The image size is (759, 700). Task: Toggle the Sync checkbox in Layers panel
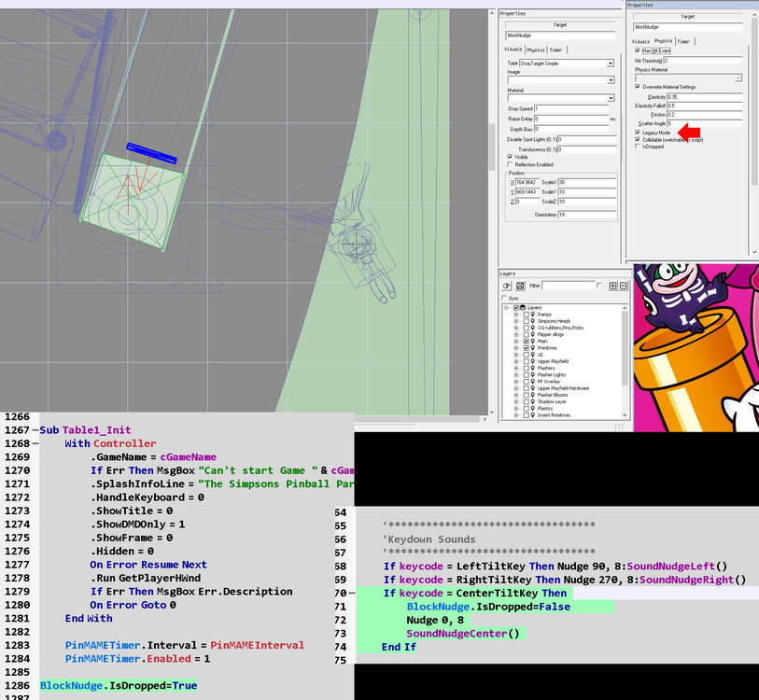click(504, 299)
